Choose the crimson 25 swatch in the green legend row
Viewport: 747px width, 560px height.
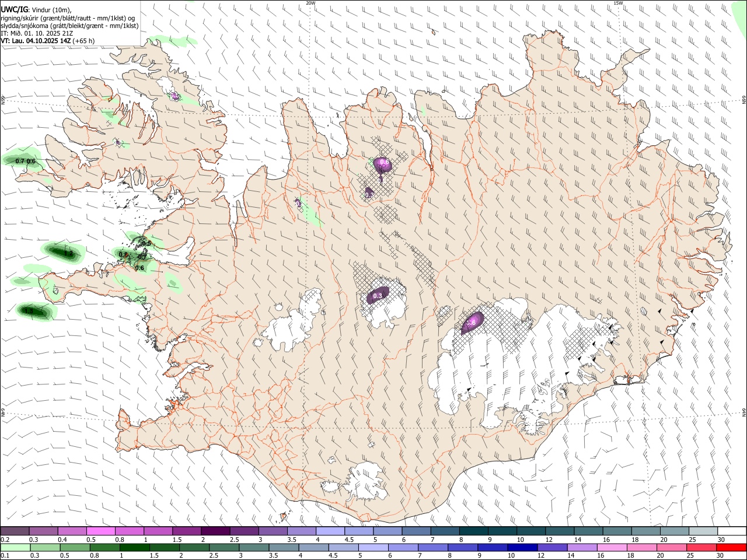(x=701, y=548)
